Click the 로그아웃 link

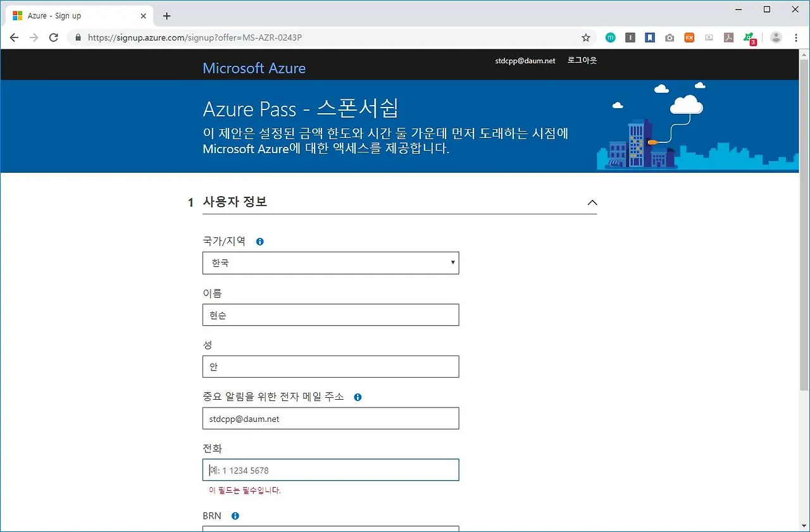pos(581,60)
